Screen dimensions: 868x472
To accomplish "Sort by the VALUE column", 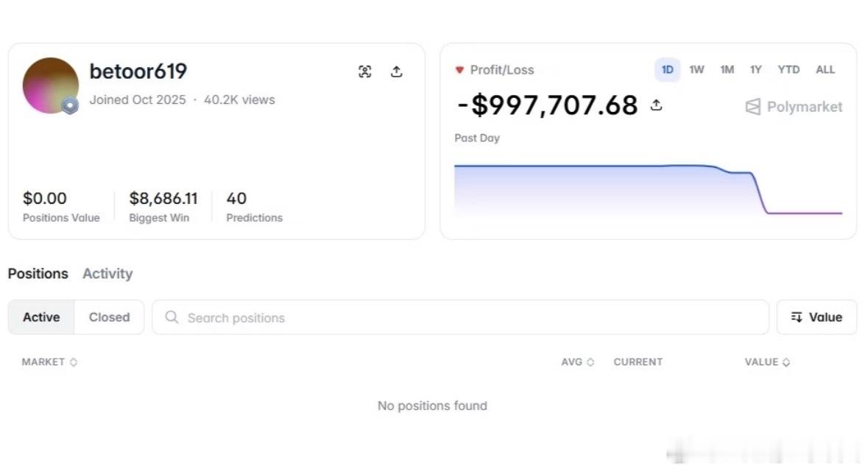I will (x=767, y=362).
